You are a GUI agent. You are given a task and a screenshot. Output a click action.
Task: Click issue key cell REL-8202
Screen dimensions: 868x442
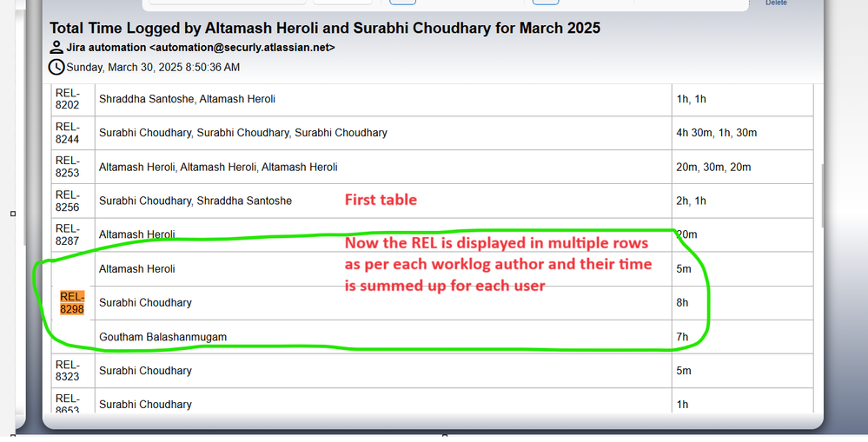click(73, 99)
